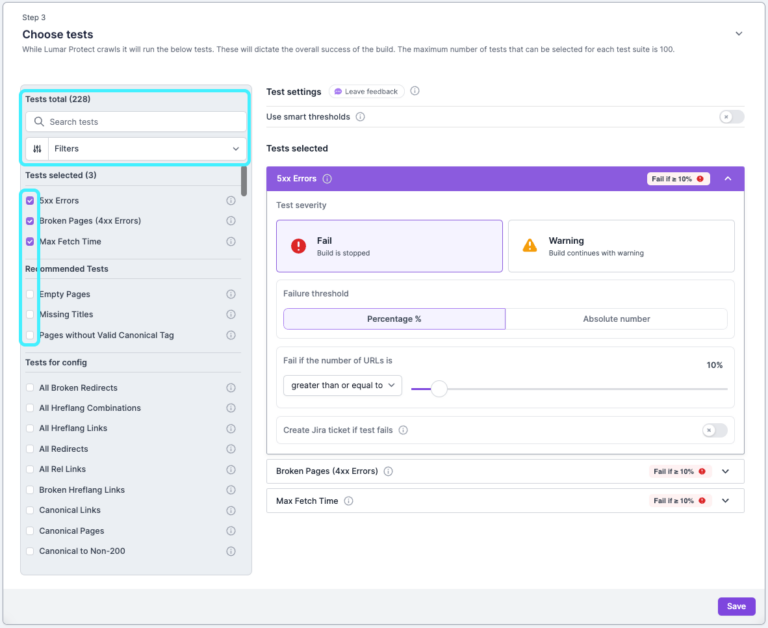Click the failure threshold slider handle

439,388
